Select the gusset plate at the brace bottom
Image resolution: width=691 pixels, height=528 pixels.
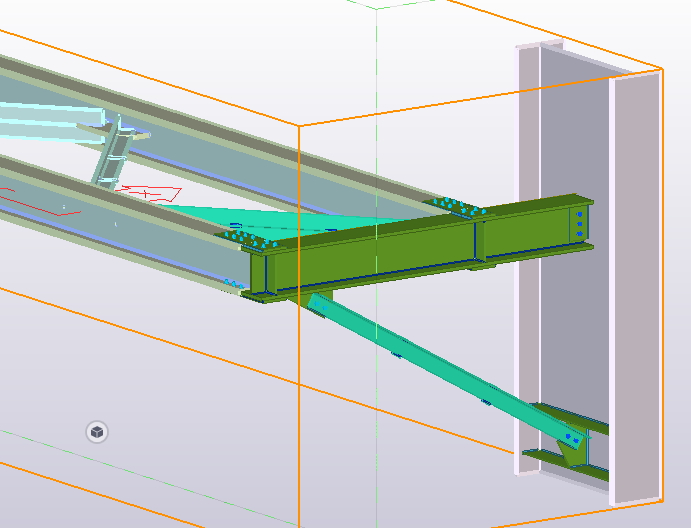pos(573,450)
